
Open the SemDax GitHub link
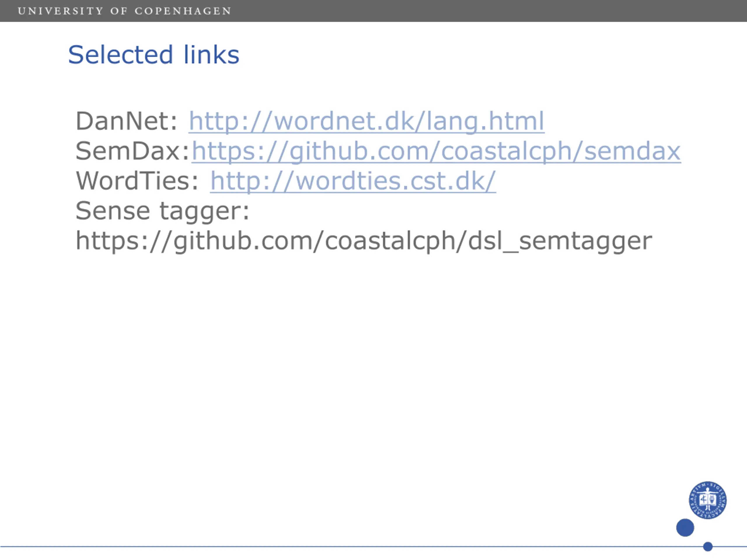436,151
